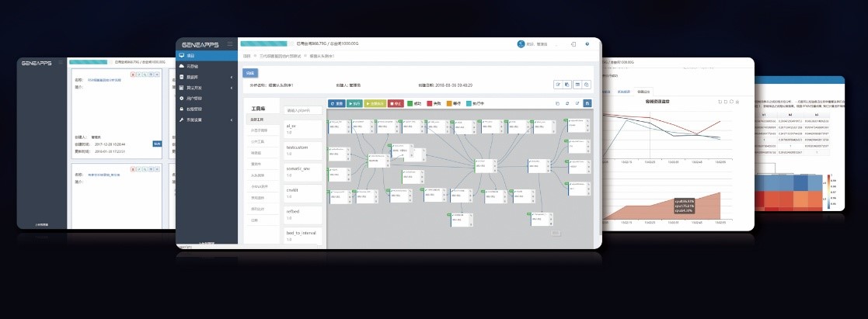Viewport: 868px width, 319px height.
Task: Click the pipeline search input field
Action: pyautogui.click(x=302, y=110)
